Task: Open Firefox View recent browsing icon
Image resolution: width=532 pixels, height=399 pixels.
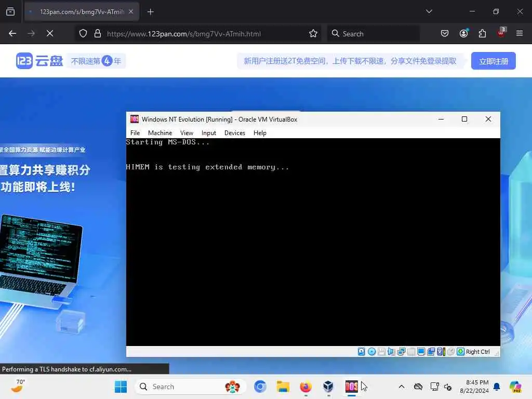Action: [x=10, y=12]
